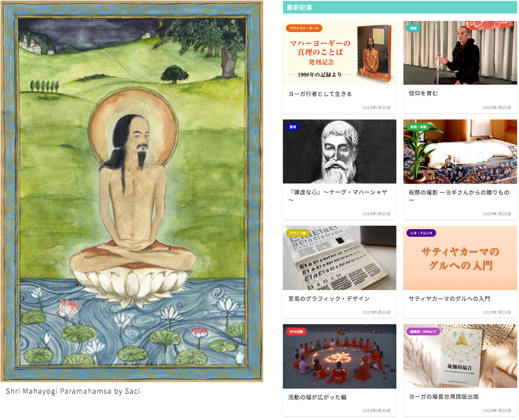Click the green 実践・体験 category badge
The height and width of the screenshot is (420, 519).
coord(418,127)
